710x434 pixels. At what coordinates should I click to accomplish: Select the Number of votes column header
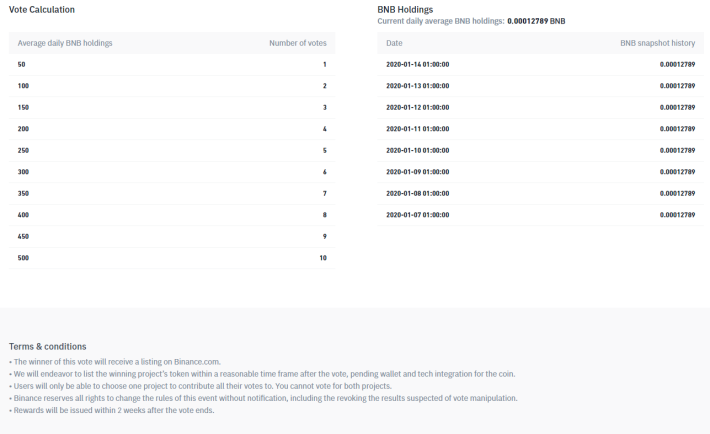click(x=297, y=43)
